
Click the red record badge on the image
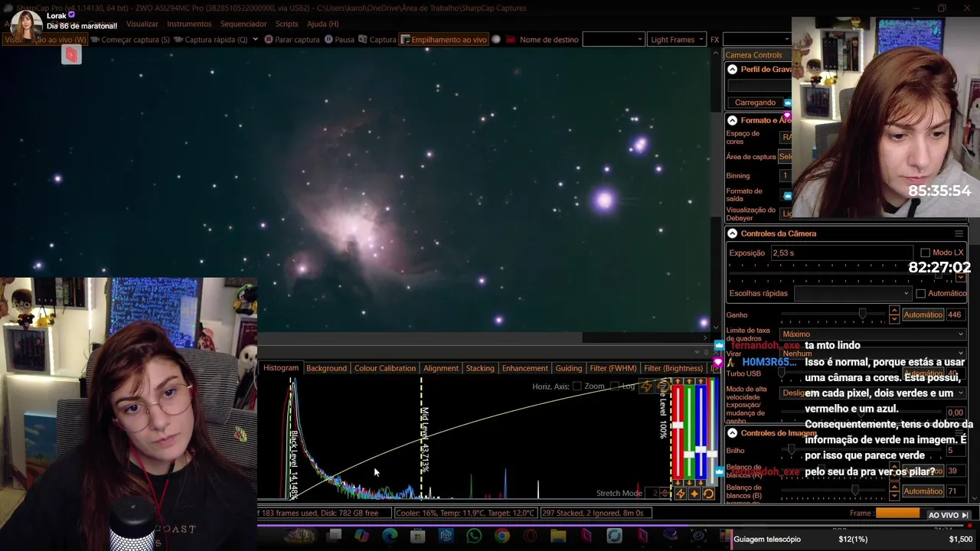[x=71, y=54]
